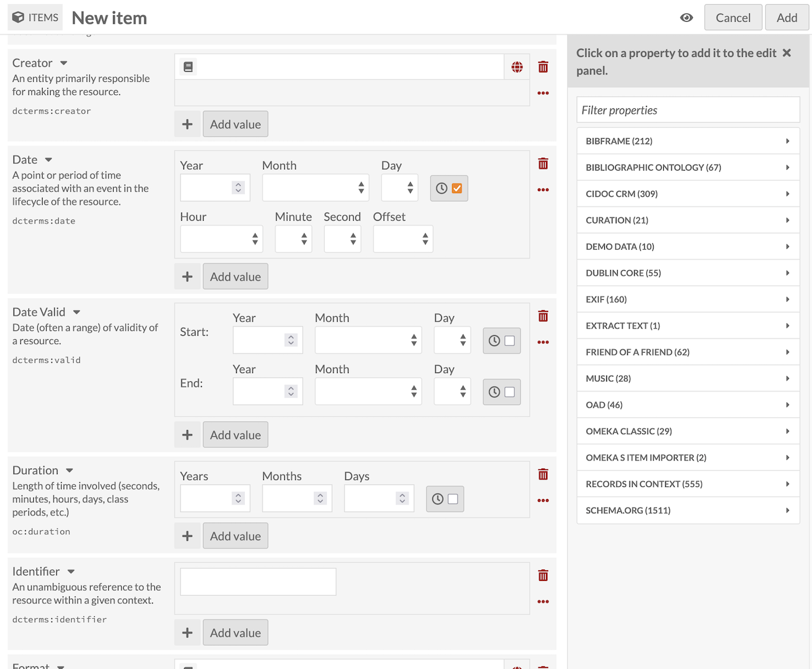The image size is (812, 669).
Task: Delete the Date property with trash icon
Action: (543, 164)
